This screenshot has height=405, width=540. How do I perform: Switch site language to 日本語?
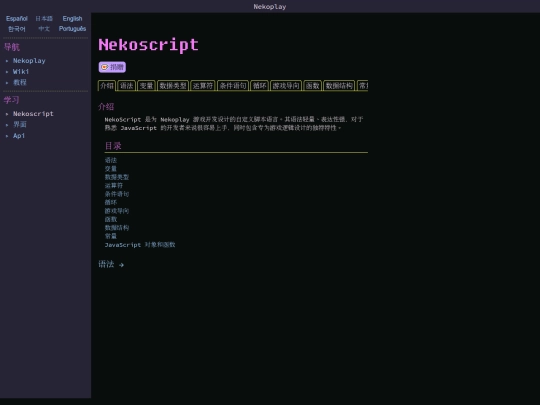(44, 19)
